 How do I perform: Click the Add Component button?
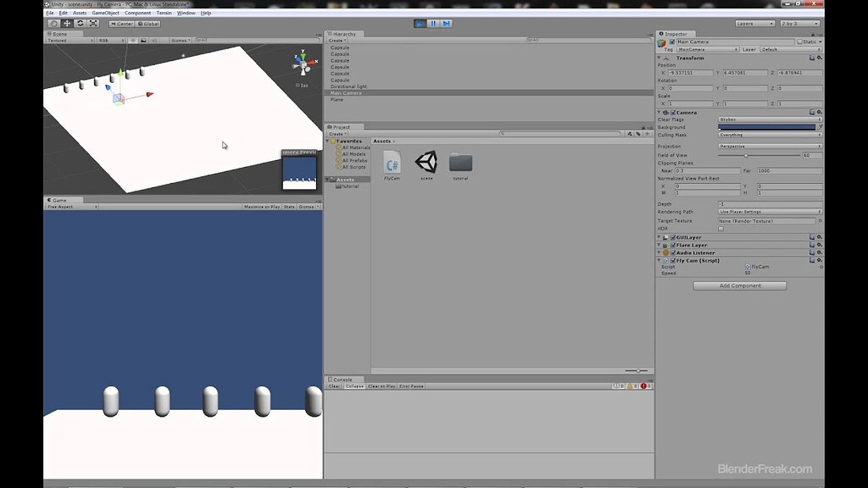(x=739, y=286)
